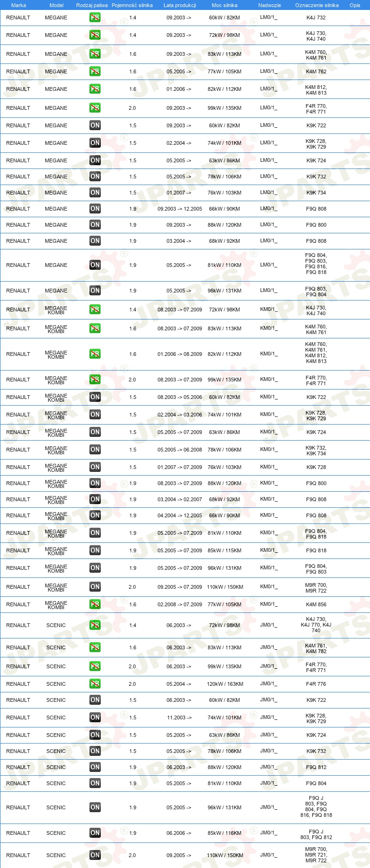
Task: Click petrol icon in row listing K4M 782
Action: (x=95, y=647)
